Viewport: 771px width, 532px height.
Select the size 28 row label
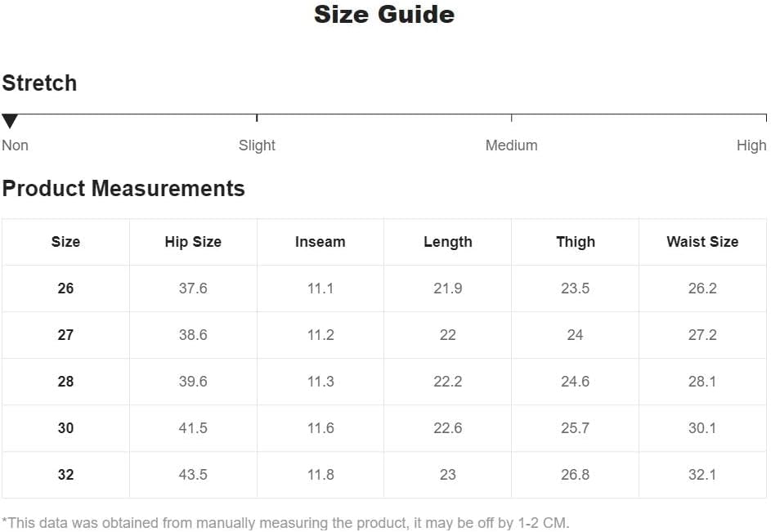[66, 382]
